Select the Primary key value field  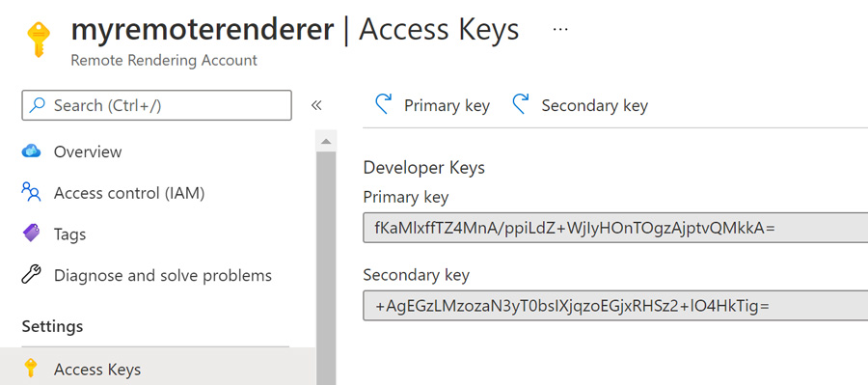615,227
